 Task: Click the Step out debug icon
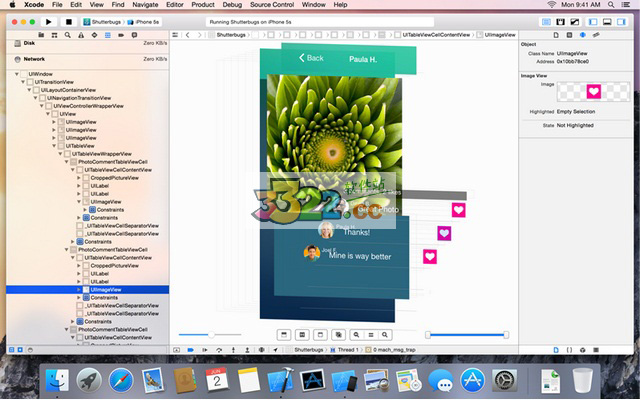247,350
